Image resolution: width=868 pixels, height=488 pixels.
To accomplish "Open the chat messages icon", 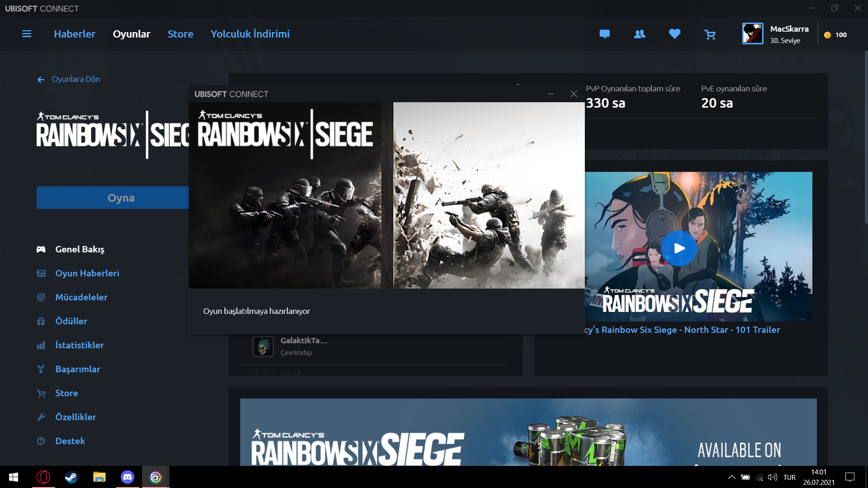I will point(604,34).
